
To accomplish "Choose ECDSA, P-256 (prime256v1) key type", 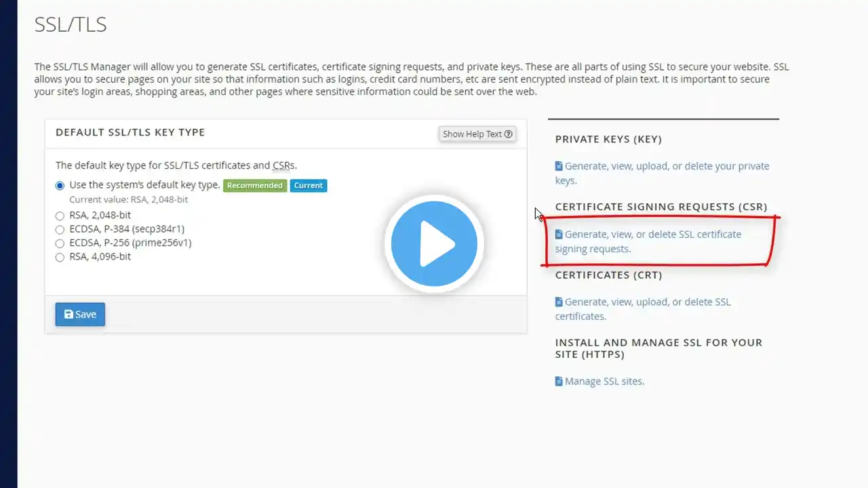I will coord(60,243).
